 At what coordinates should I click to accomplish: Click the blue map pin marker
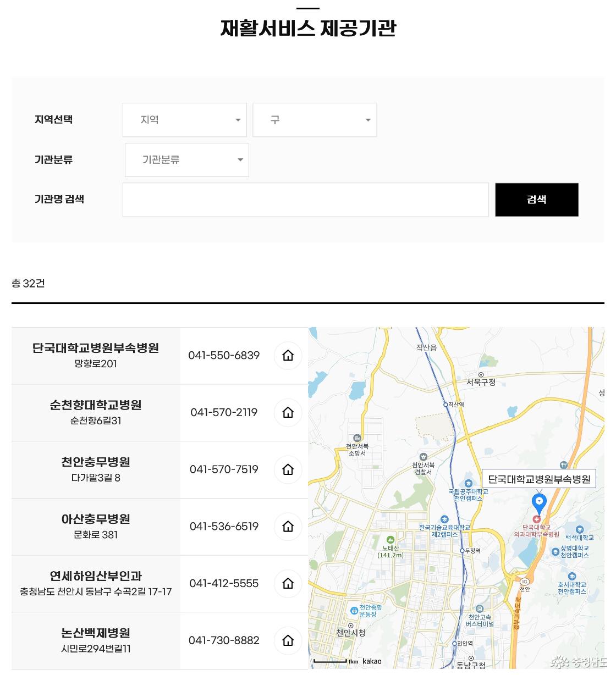point(539,502)
